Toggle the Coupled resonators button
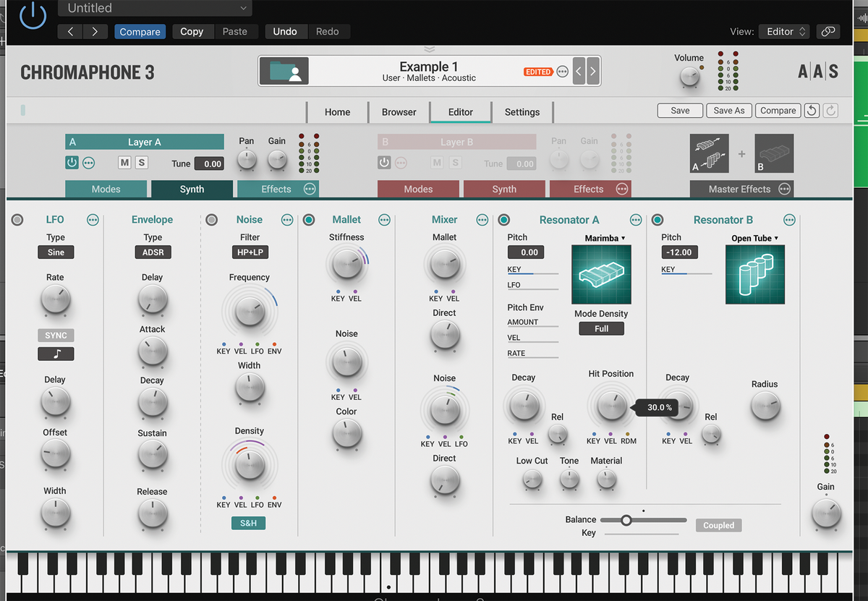The width and height of the screenshot is (868, 601). tap(718, 525)
